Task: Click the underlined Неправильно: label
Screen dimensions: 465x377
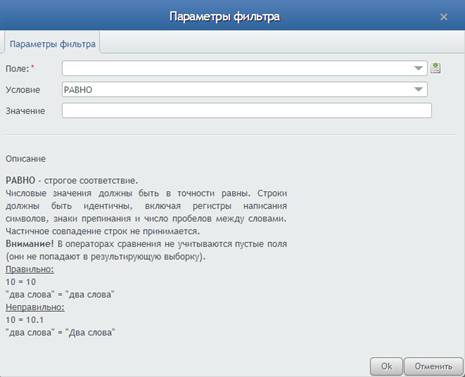Action: [x=35, y=307]
